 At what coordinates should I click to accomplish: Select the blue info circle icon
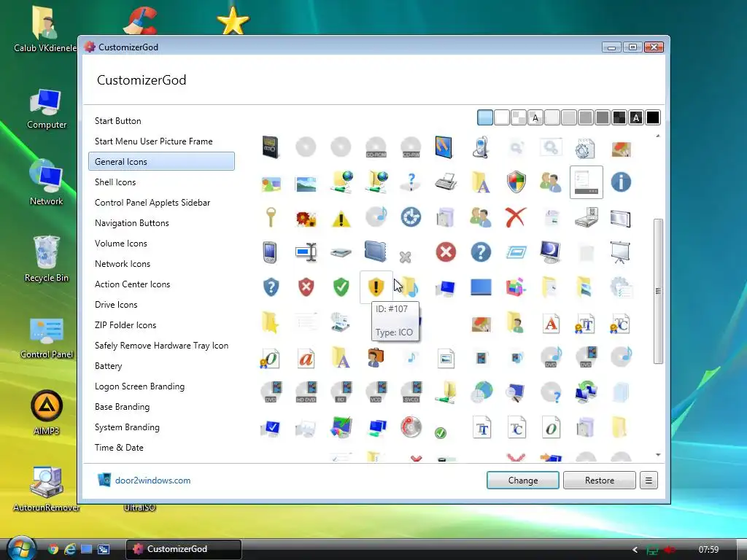[621, 182]
